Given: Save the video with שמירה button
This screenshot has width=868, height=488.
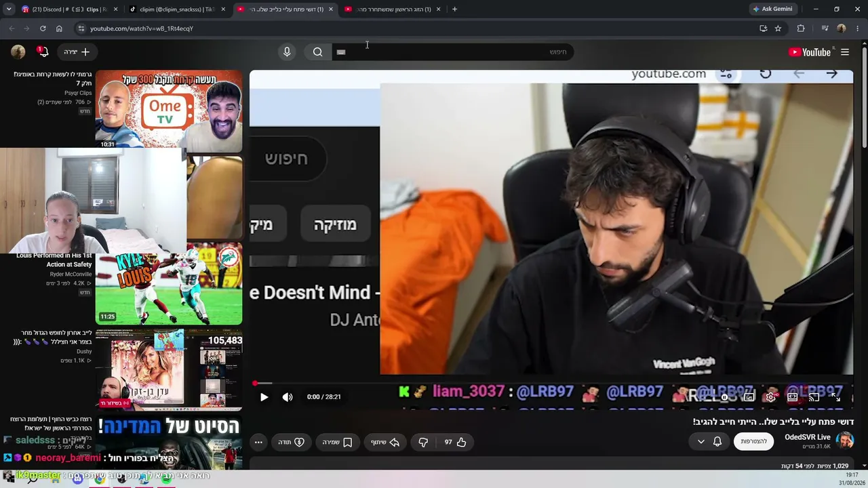Looking at the screenshot, I should (x=337, y=442).
